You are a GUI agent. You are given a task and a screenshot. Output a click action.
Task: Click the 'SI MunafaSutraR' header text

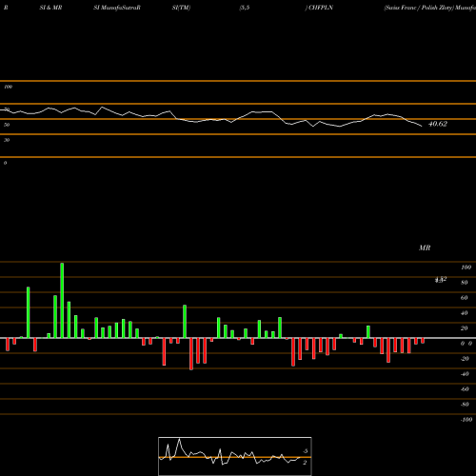coord(117,8)
